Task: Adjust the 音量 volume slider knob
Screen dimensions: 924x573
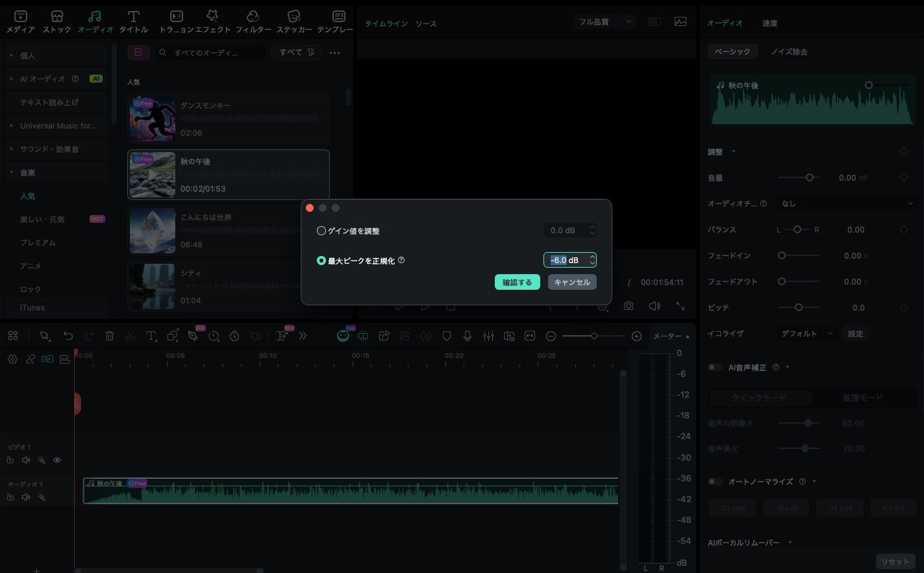Action: tap(810, 177)
